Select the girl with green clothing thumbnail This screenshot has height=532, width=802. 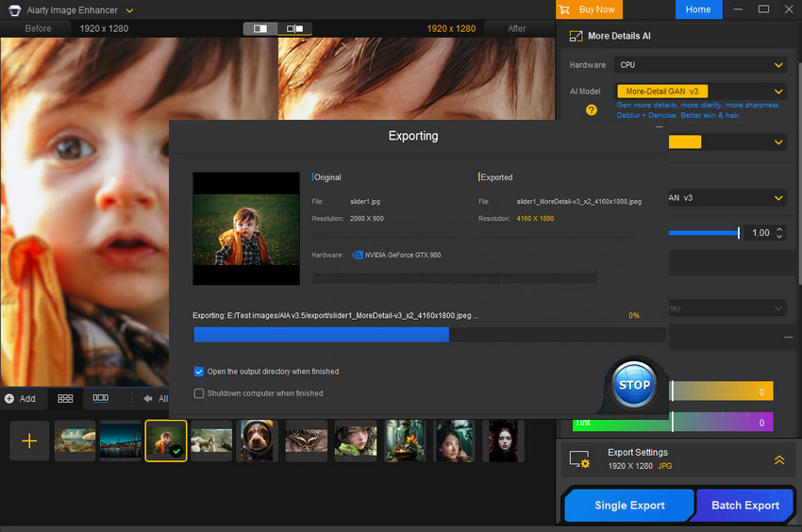(356, 441)
